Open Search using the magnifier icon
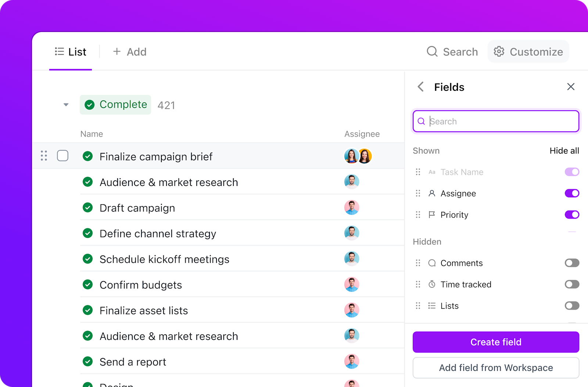Screen dimensions: 588x387 [x=432, y=51]
